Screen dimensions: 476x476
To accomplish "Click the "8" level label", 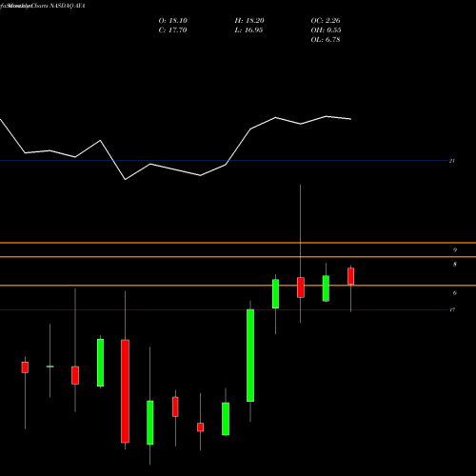I will pos(455,265).
